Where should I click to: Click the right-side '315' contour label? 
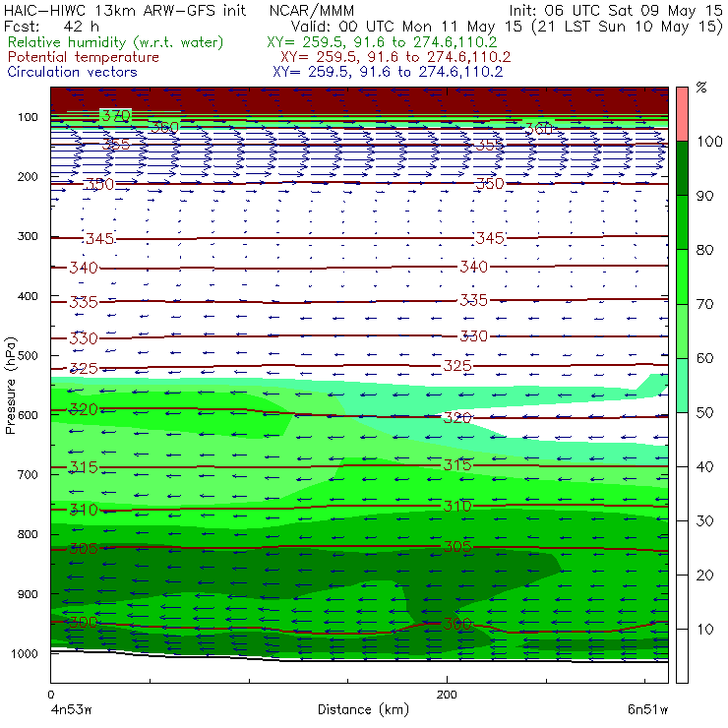(457, 464)
